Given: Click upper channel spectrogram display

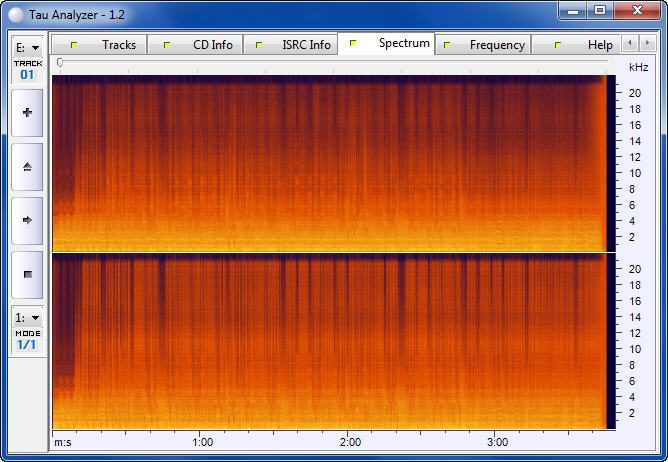Looking at the screenshot, I should [330, 162].
